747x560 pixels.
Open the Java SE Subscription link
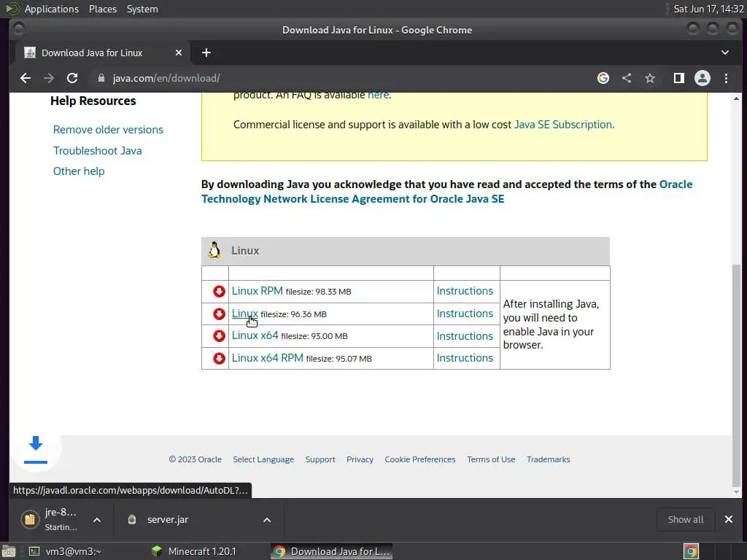[563, 124]
